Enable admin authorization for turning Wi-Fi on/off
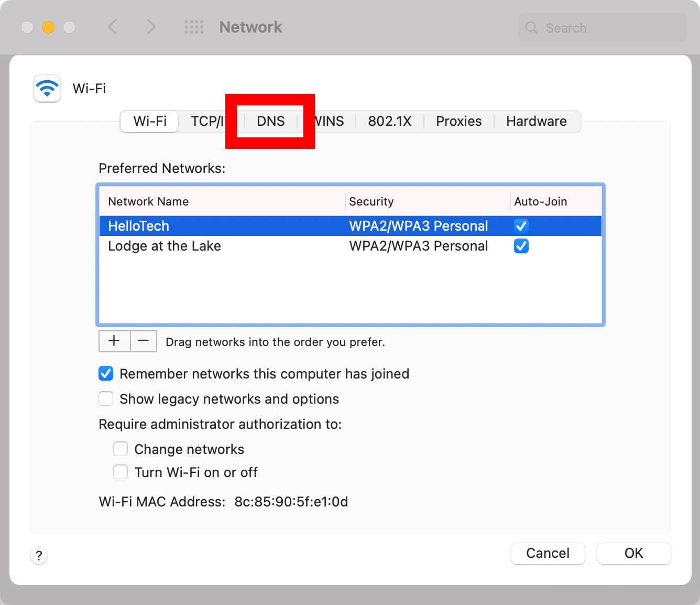This screenshot has height=605, width=700. pyautogui.click(x=121, y=472)
